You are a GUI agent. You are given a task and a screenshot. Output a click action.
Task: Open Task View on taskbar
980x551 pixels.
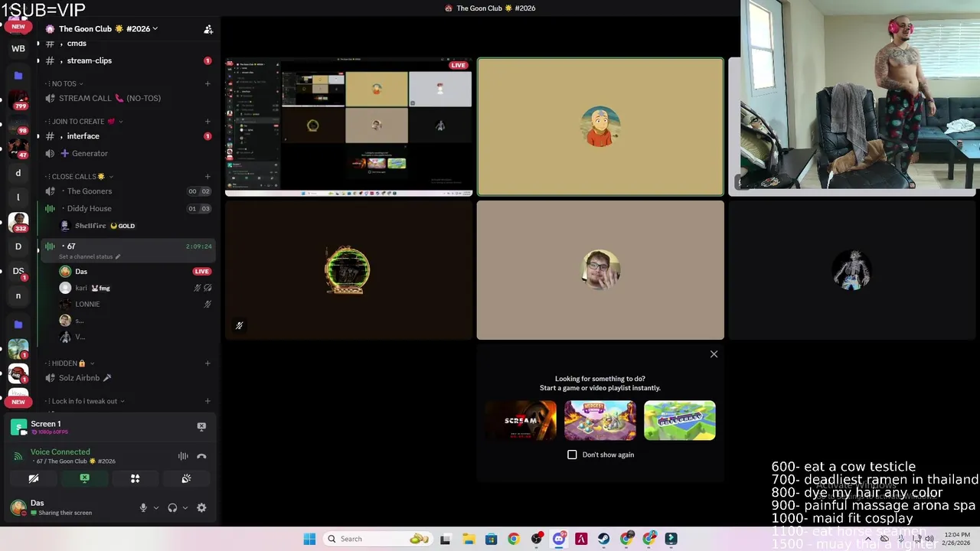tap(446, 539)
